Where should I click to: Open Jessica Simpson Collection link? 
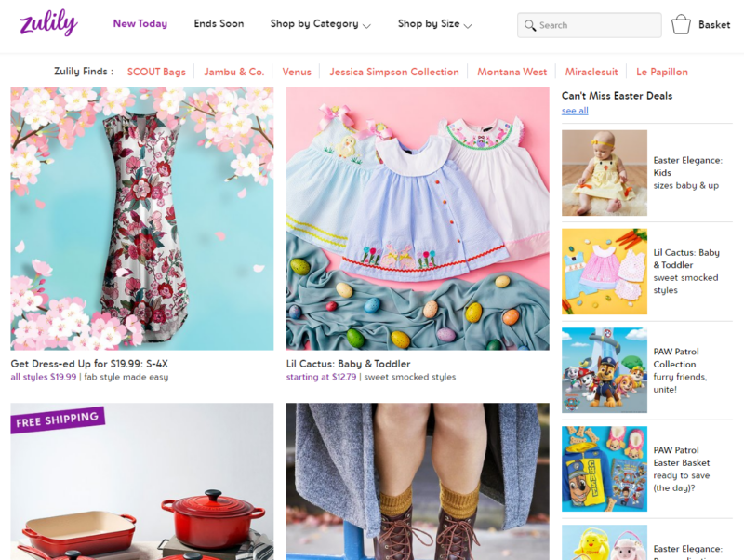tap(394, 72)
